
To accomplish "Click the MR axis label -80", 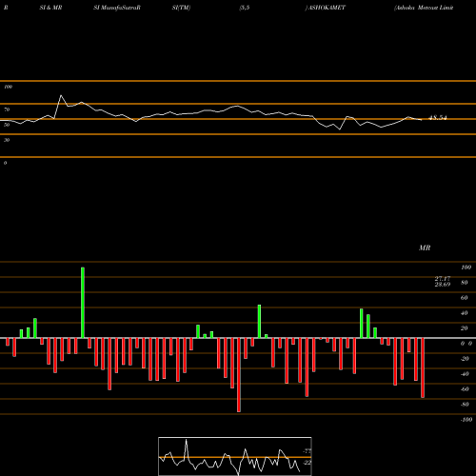I will (x=465, y=405).
